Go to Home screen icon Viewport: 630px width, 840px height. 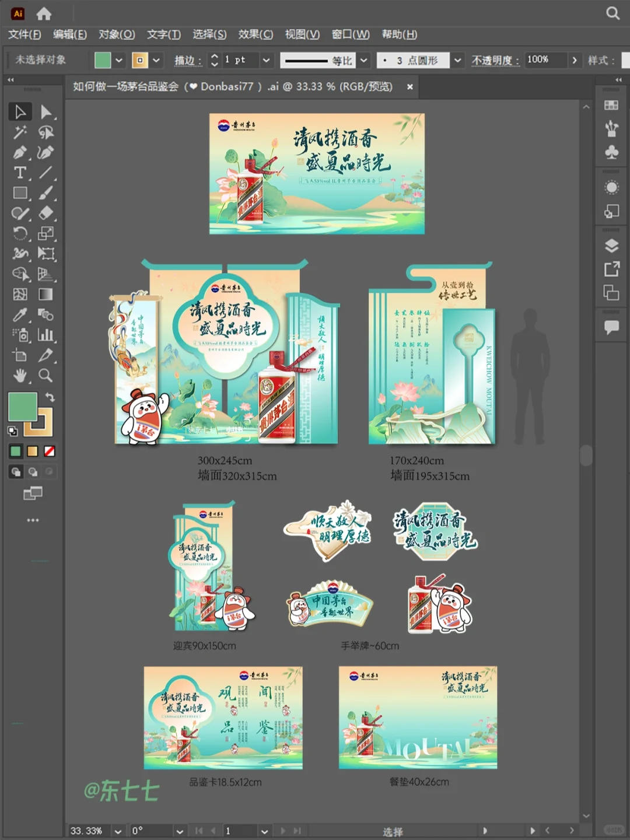44,13
